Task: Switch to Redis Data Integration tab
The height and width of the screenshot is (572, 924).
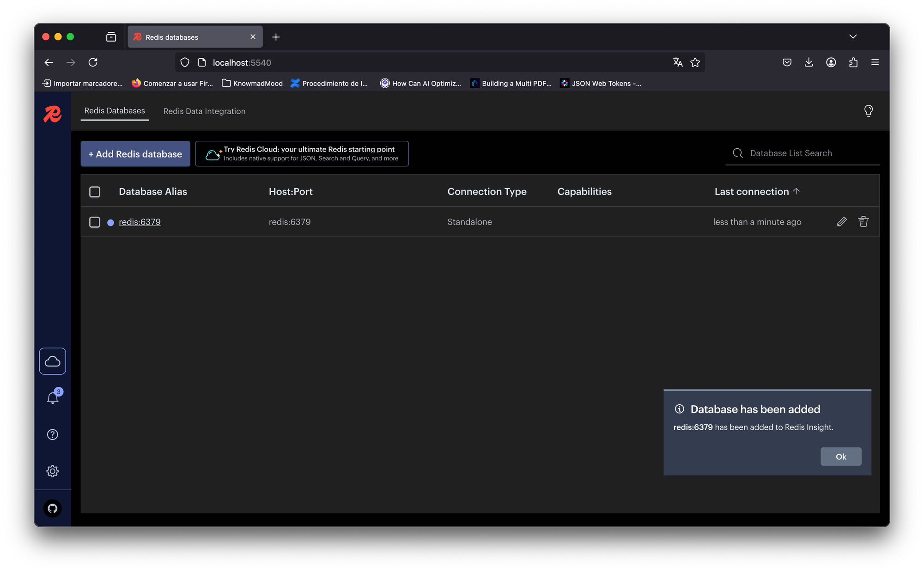Action: 204,111
